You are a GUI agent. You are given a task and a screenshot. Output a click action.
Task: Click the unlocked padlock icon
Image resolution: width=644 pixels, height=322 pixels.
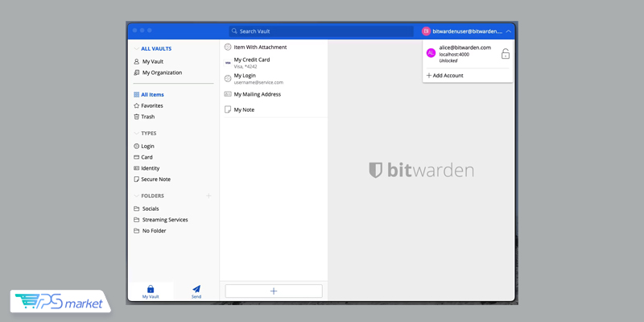505,54
